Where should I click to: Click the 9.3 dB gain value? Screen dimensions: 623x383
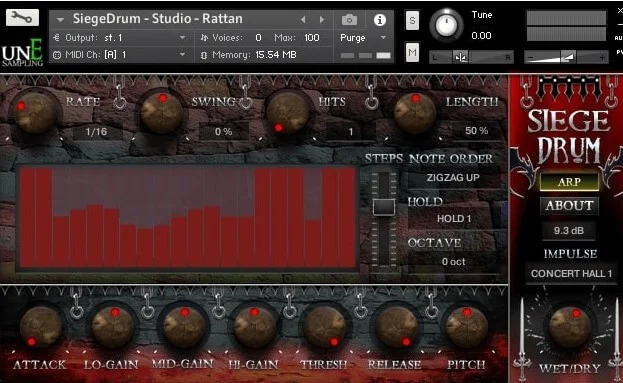click(569, 230)
